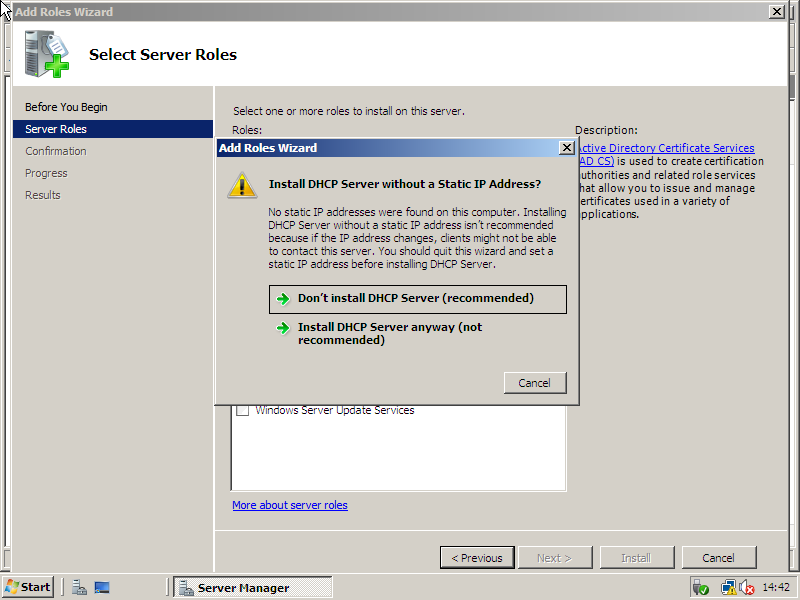Click green arrow beside Install DHCP Server anyway
This screenshot has height=600, width=800.
point(283,328)
